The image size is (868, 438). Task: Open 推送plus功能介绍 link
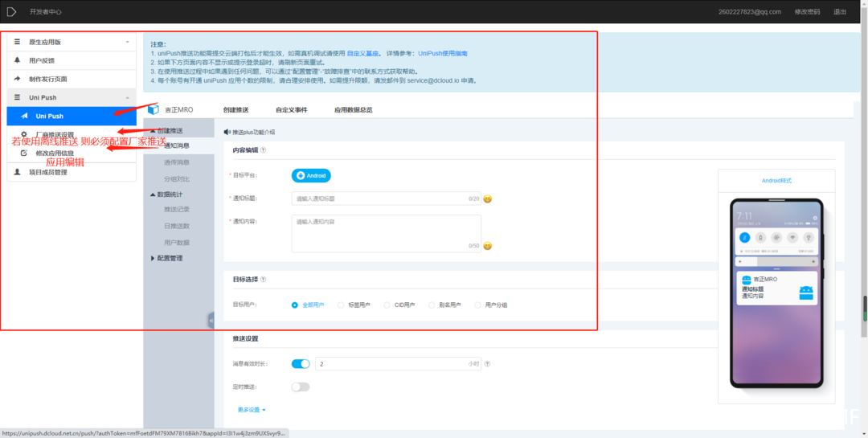pyautogui.click(x=253, y=133)
